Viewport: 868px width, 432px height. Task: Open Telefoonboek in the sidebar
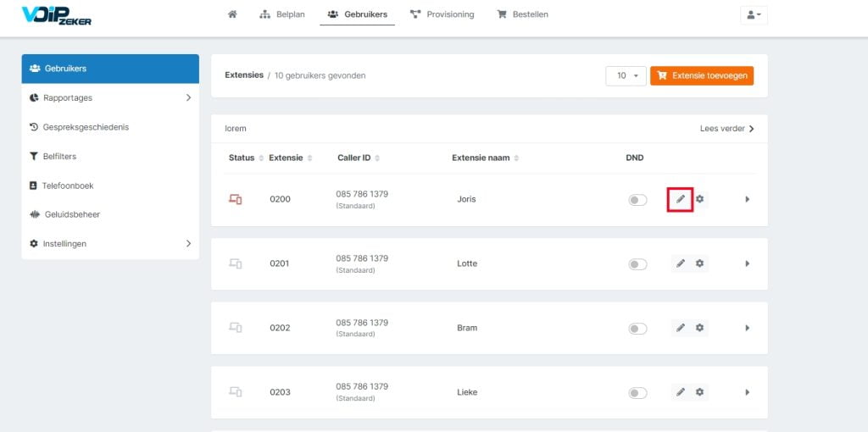coord(110,186)
